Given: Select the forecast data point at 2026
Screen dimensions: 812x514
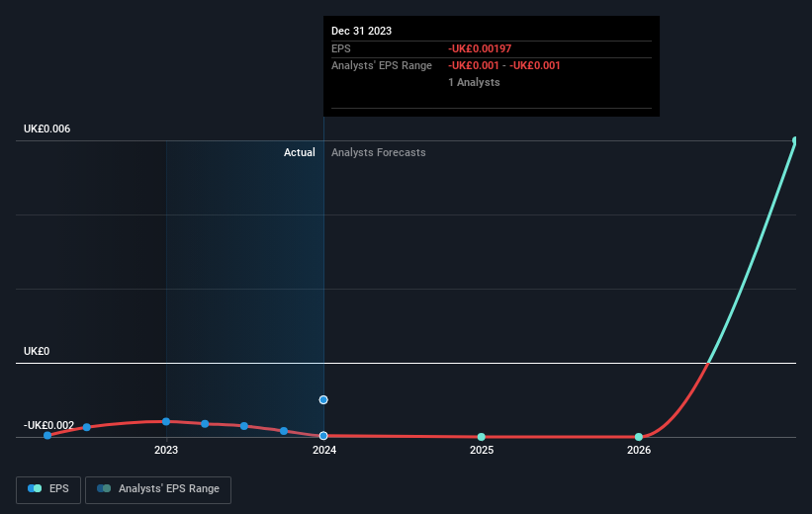Looking at the screenshot, I should (x=639, y=437).
